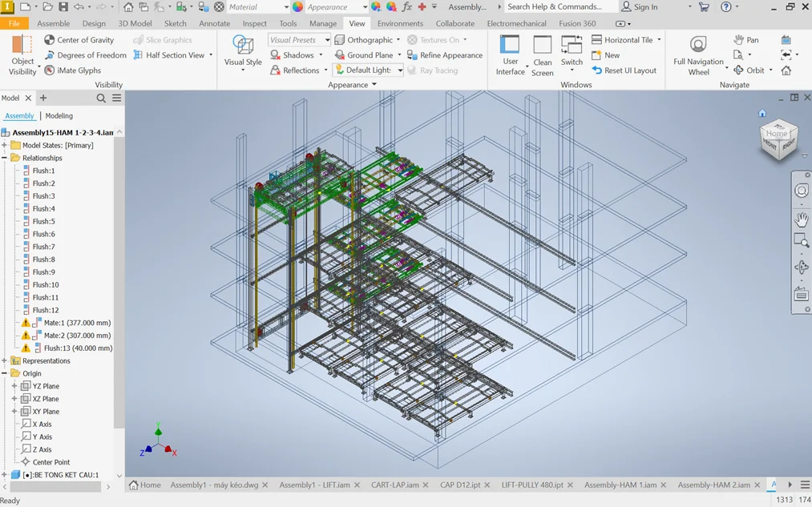Screen dimensions: 812x507
Task: Click the User Interface icon in Windows panel
Action: pyautogui.click(x=510, y=45)
